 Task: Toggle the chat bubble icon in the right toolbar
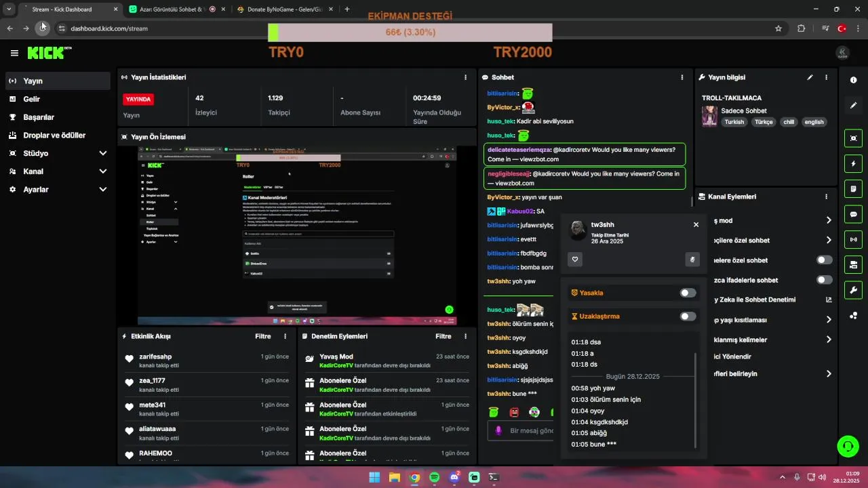click(853, 214)
